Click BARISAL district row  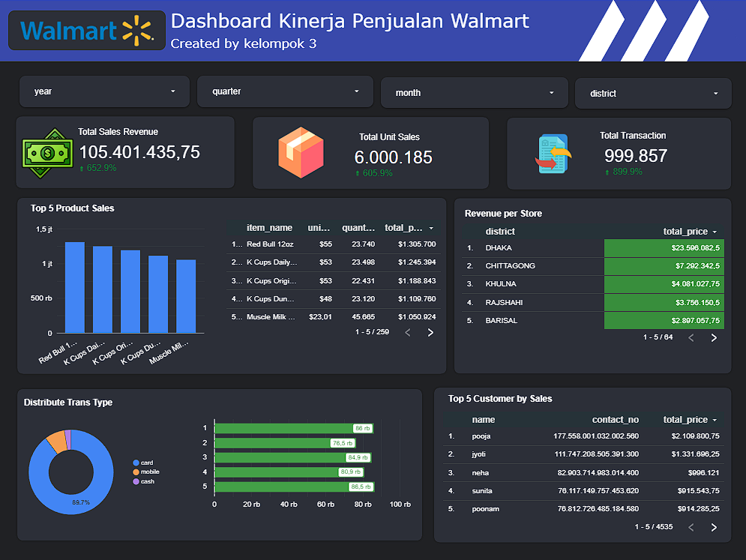point(593,321)
